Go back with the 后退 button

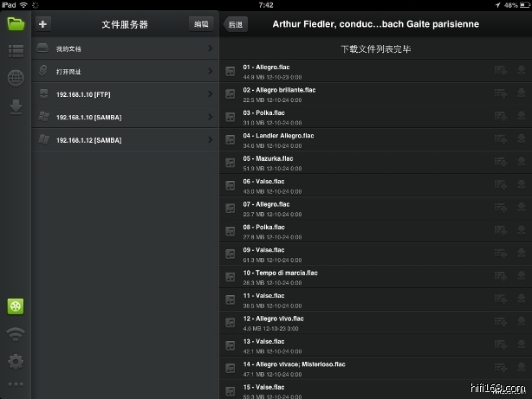(235, 25)
